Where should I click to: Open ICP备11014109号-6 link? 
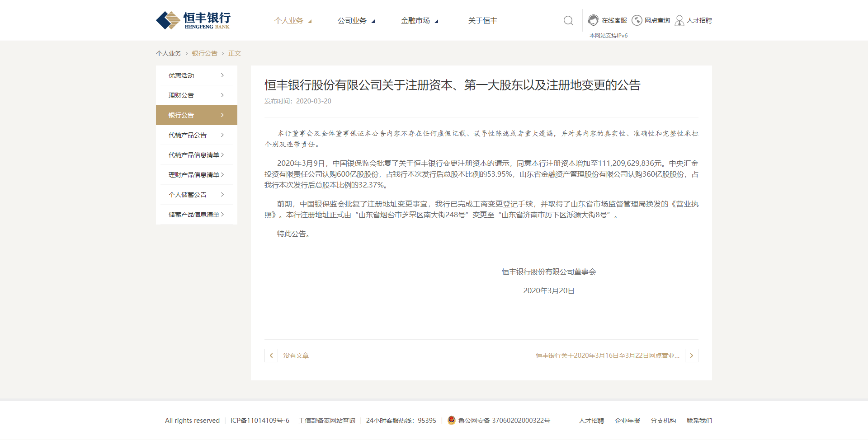pos(260,421)
